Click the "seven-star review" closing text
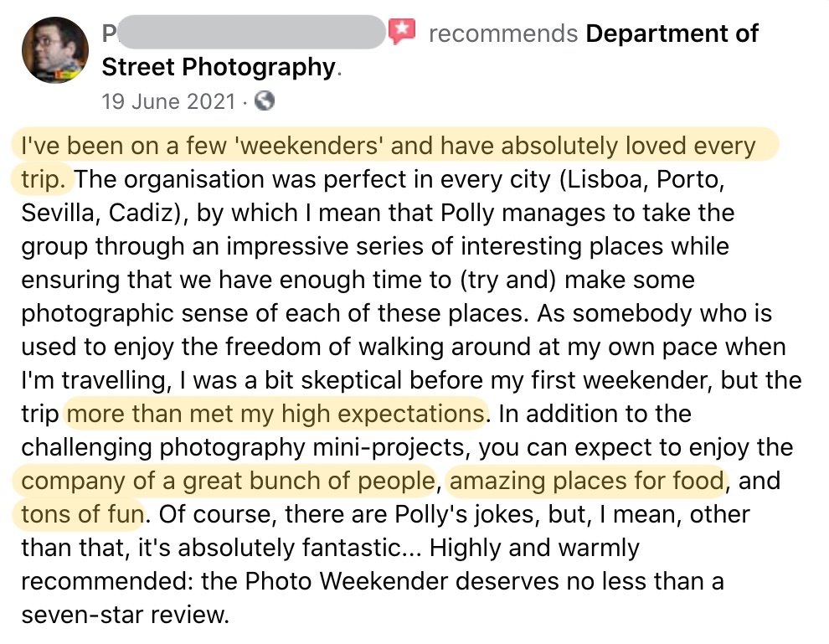 [x=124, y=615]
